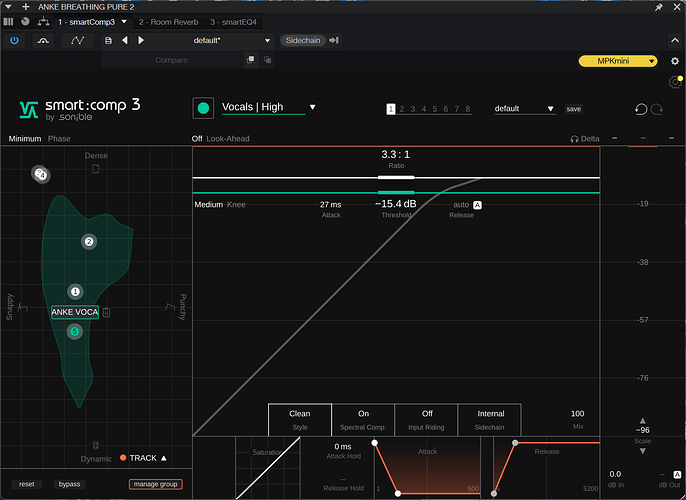
Task: Select node 2 in the group map
Action: pyautogui.click(x=89, y=241)
